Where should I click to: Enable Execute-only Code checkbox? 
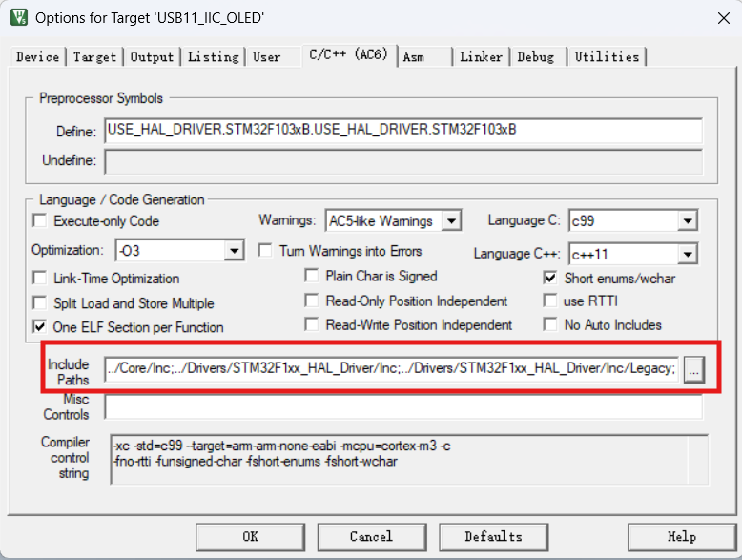(x=40, y=220)
